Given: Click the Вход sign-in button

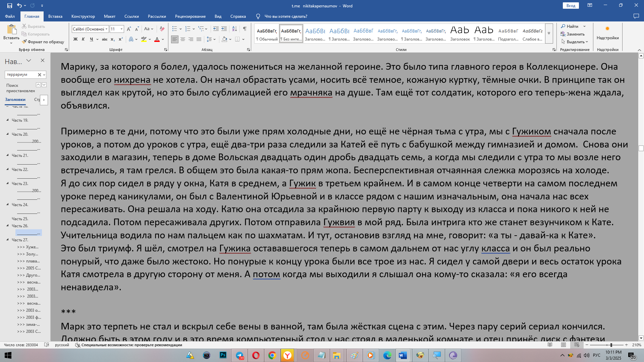Looking at the screenshot, I should pos(571,6).
